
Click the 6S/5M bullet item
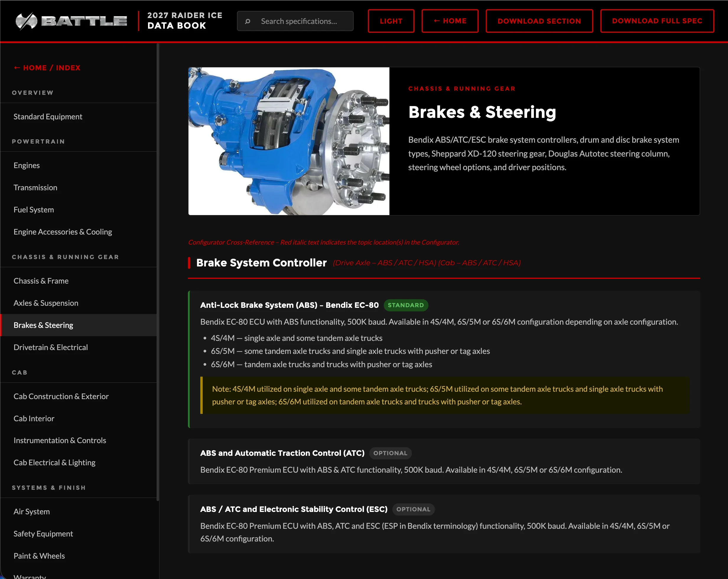click(350, 351)
